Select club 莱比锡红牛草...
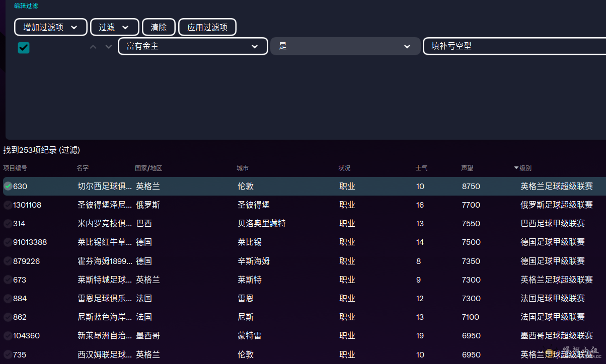 pyautogui.click(x=105, y=242)
